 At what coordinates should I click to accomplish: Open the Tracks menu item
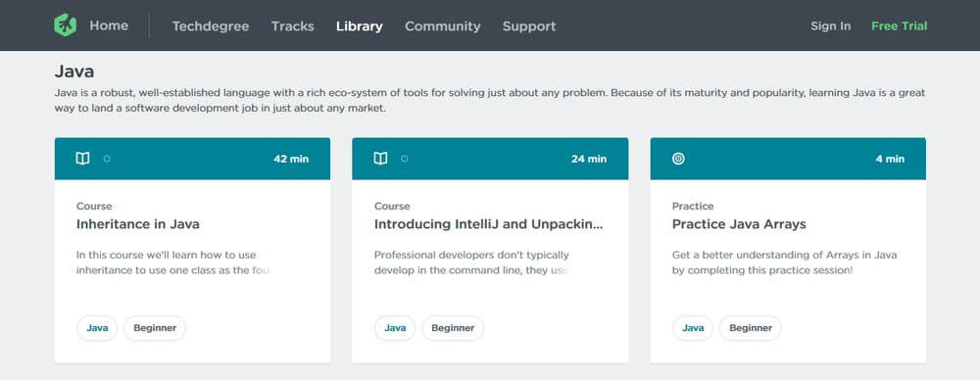click(292, 26)
